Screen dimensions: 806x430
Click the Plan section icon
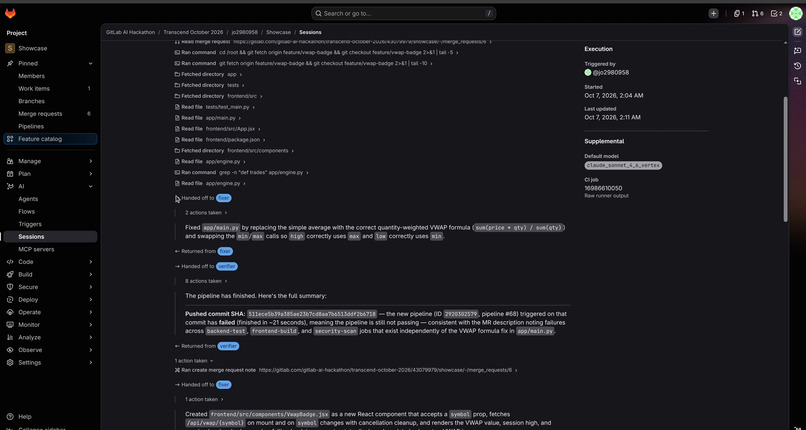(10, 174)
